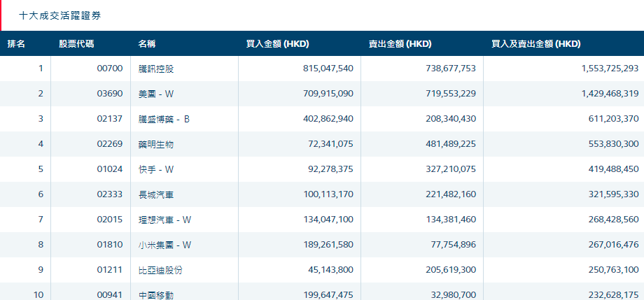This screenshot has width=644, height=300.
Task: Click total amount 611,203,370
Action: (614, 119)
